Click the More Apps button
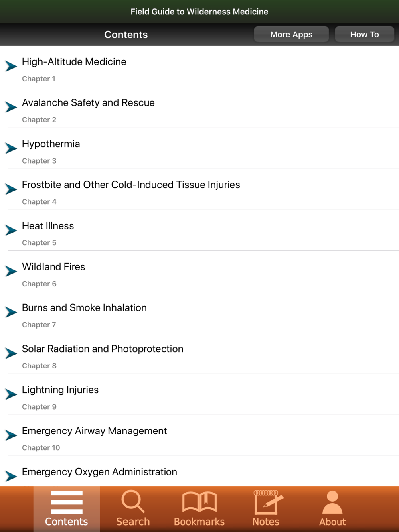399x532 pixels. (x=291, y=34)
